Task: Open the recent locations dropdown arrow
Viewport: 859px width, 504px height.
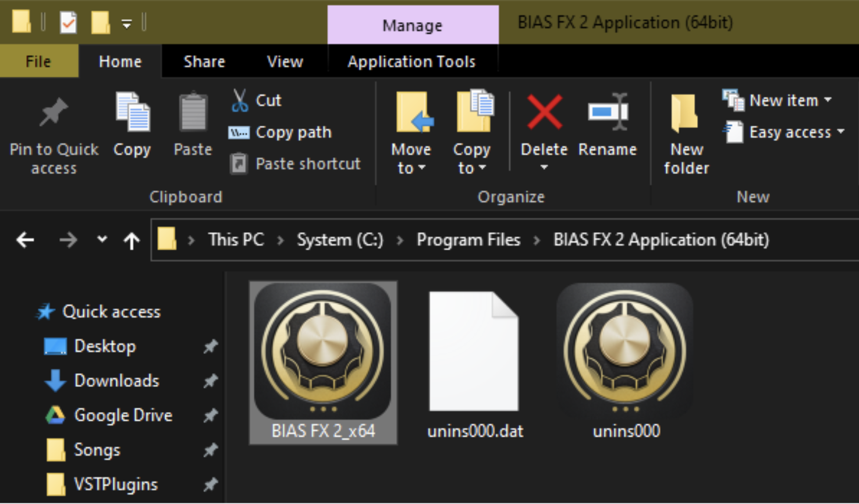Action: click(102, 239)
